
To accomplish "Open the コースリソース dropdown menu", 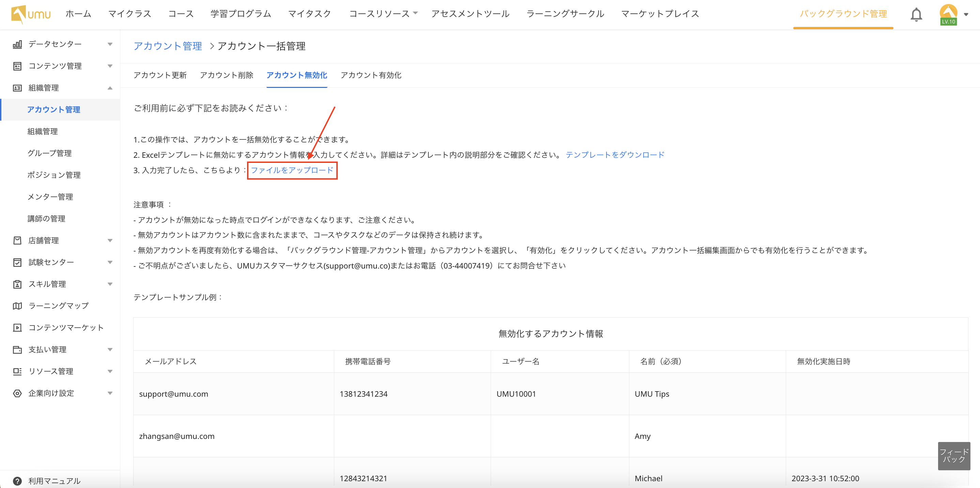I will coord(383,14).
